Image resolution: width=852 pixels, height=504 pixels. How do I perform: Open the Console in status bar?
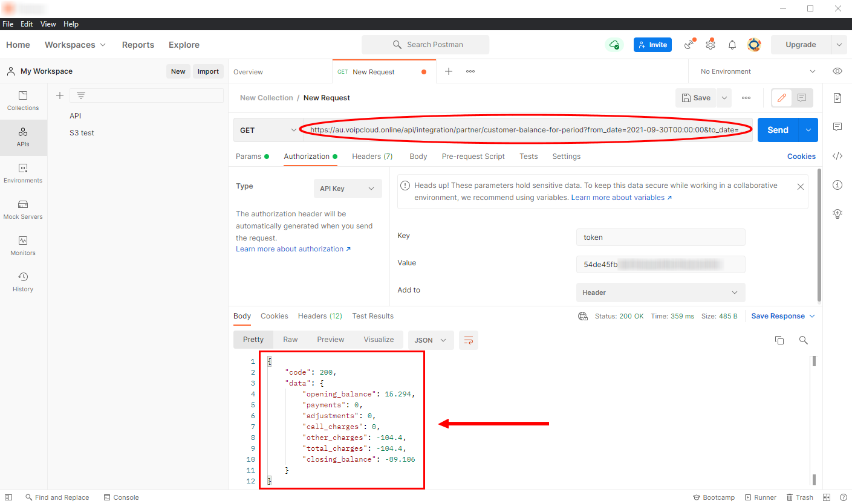pyautogui.click(x=122, y=497)
